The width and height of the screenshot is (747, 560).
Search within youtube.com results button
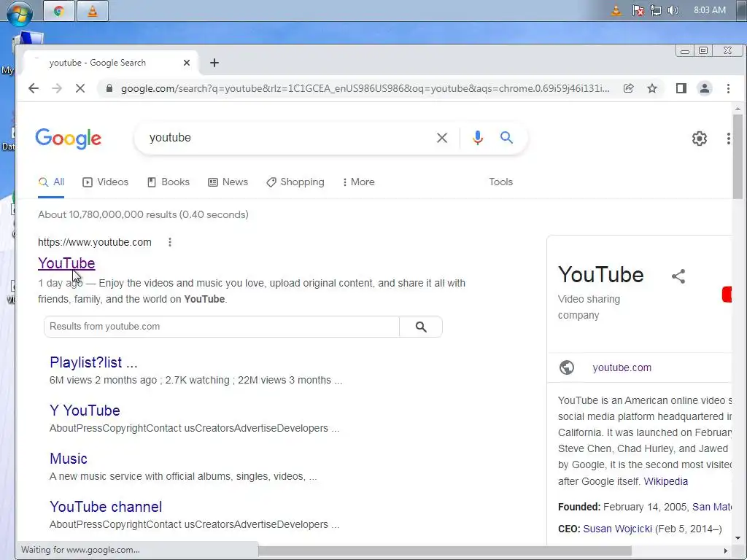pyautogui.click(x=421, y=327)
